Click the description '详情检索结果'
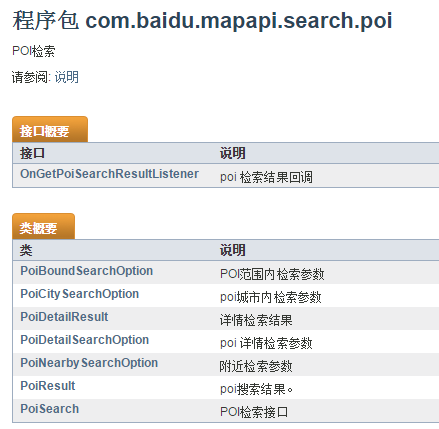This screenshot has width=439, height=429. [256, 320]
